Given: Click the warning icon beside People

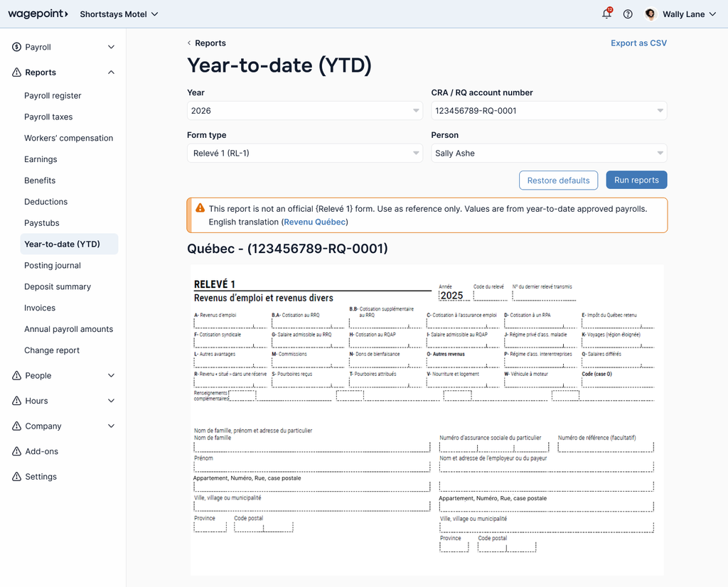Looking at the screenshot, I should coord(17,375).
